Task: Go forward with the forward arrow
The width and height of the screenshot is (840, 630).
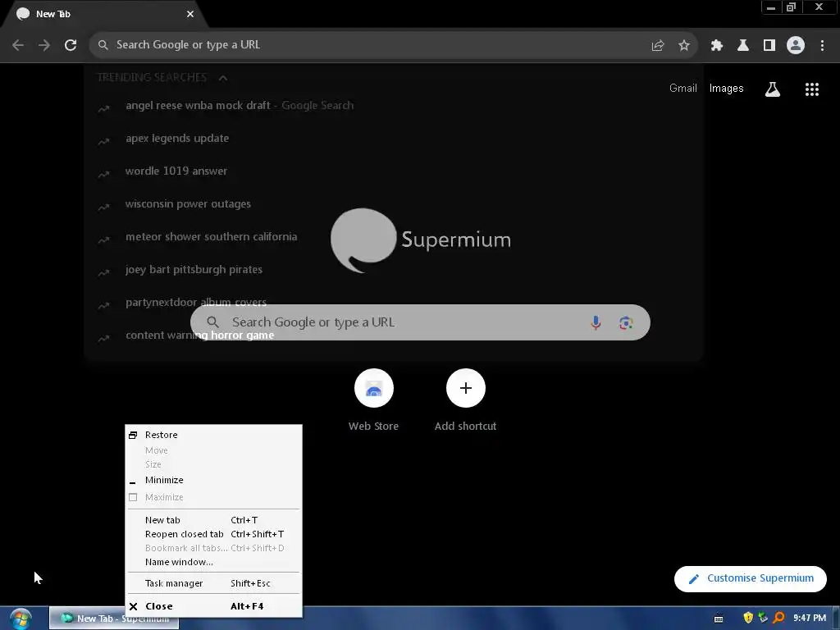Action: pos(44,45)
